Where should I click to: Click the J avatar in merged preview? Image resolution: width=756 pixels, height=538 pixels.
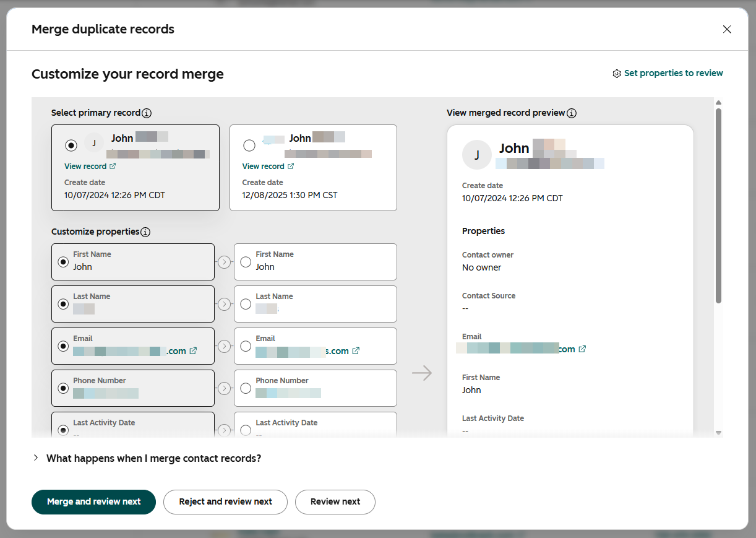477,155
